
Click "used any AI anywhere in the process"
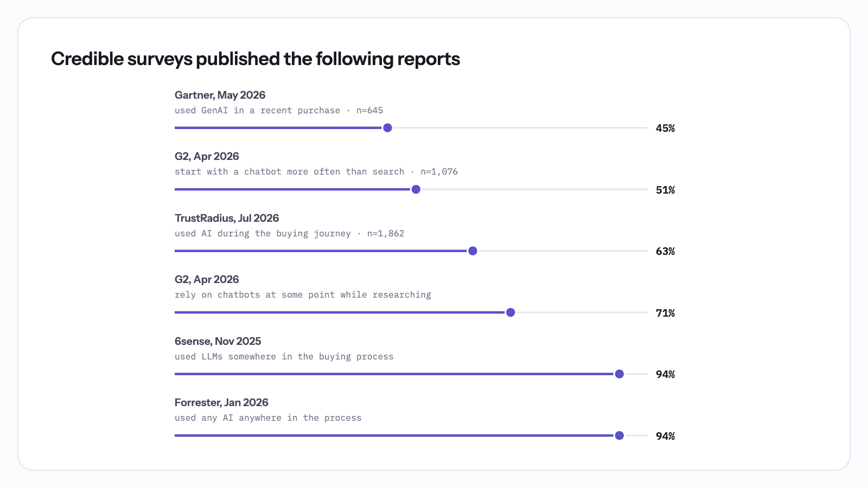coord(268,418)
